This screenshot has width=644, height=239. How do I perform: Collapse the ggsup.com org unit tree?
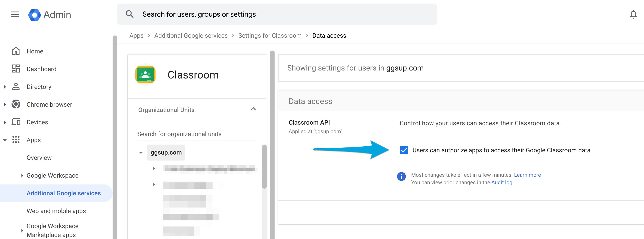pyautogui.click(x=141, y=153)
